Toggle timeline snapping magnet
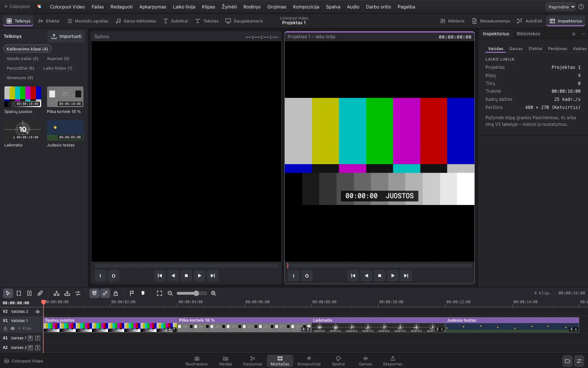 tap(94, 293)
